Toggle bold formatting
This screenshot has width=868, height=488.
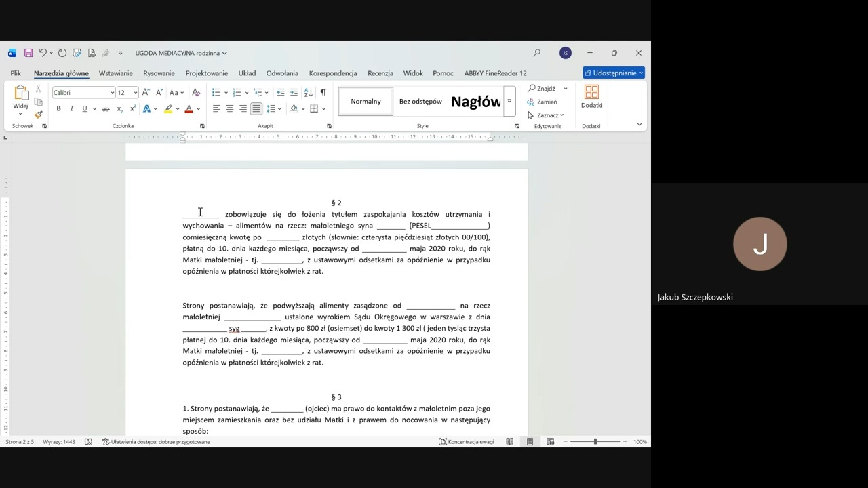[58, 108]
